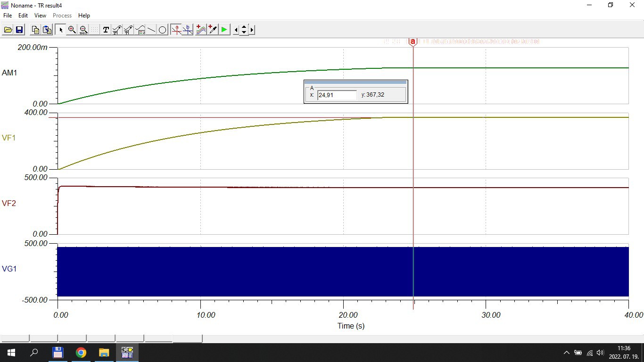This screenshot has height=362, width=644.
Task: Paste from clipboard toolbar icon
Action: pyautogui.click(x=47, y=30)
